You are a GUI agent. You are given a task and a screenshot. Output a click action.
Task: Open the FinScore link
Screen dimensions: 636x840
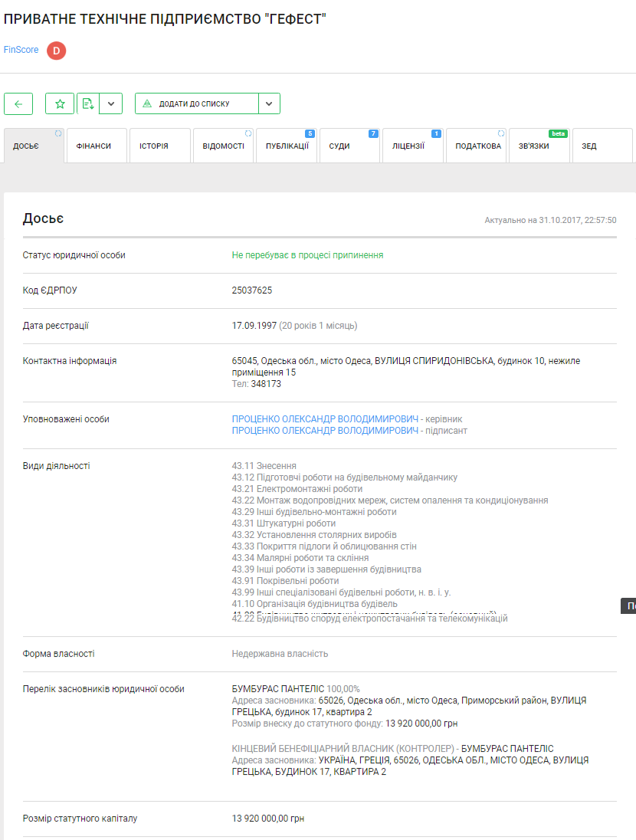click(21, 50)
